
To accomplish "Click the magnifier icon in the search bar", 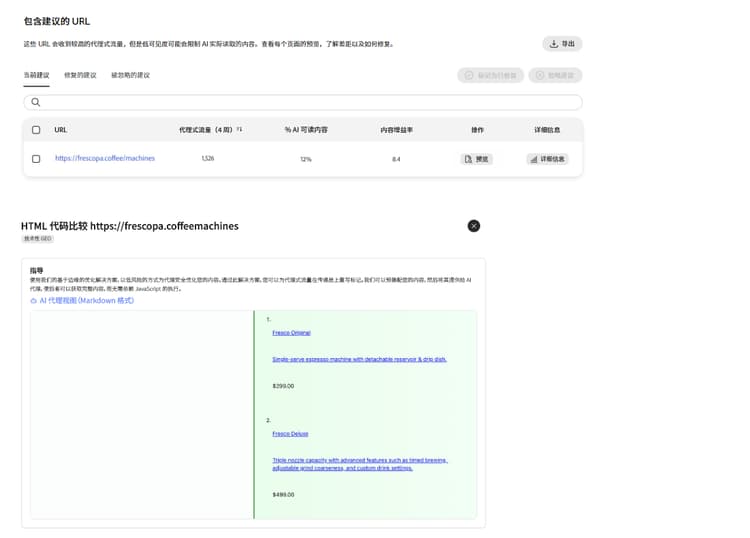I will (x=35, y=102).
